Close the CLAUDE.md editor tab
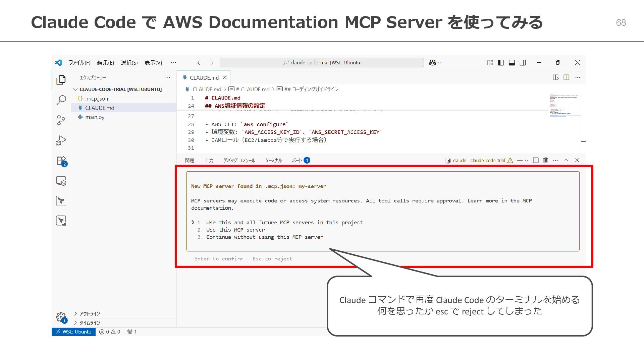 coord(225,77)
